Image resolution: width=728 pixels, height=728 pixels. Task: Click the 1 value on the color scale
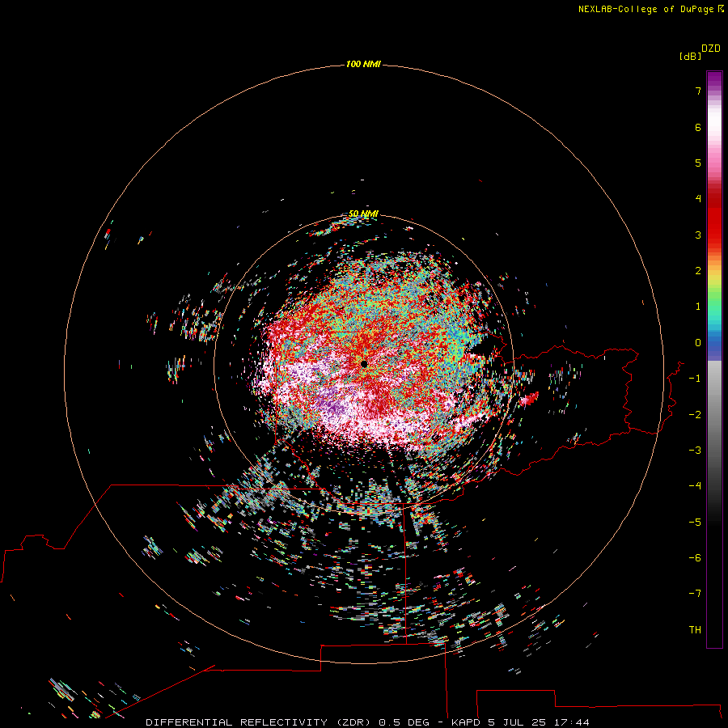click(698, 307)
